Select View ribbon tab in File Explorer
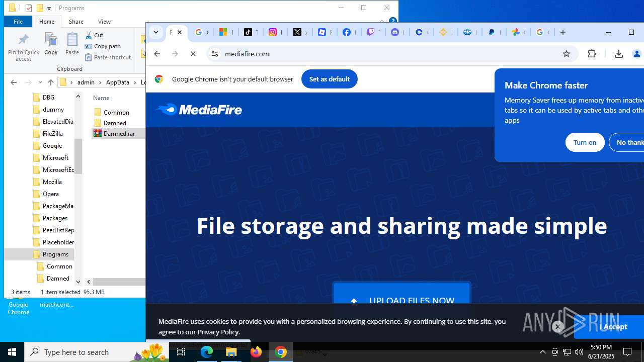 [x=104, y=22]
